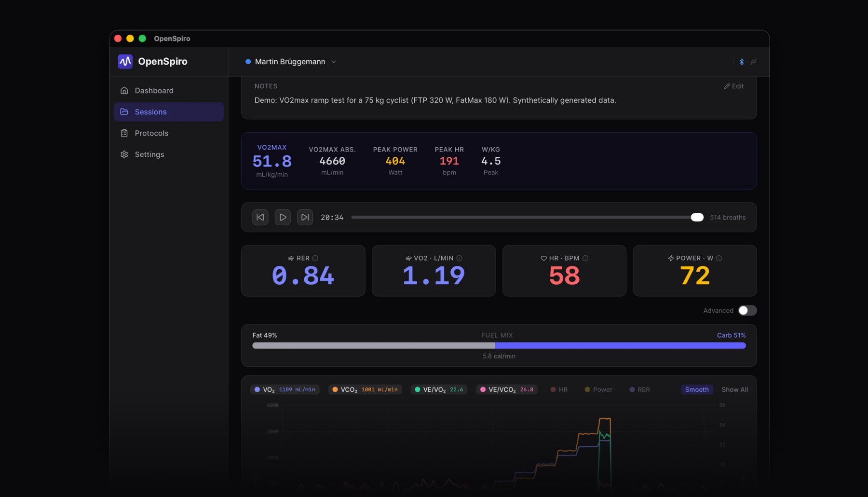Viewport: 868px width, 497px height.
Task: Click the pencil icon next to Edit
Action: click(x=727, y=86)
